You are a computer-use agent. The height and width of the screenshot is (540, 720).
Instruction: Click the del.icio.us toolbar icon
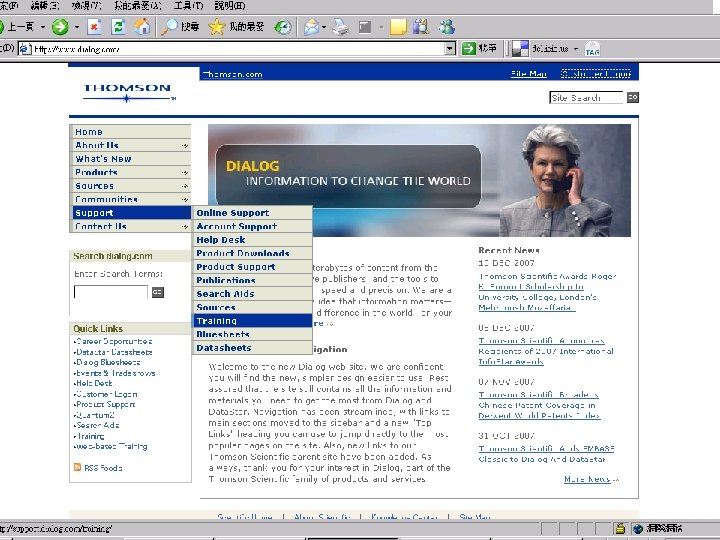pos(520,49)
